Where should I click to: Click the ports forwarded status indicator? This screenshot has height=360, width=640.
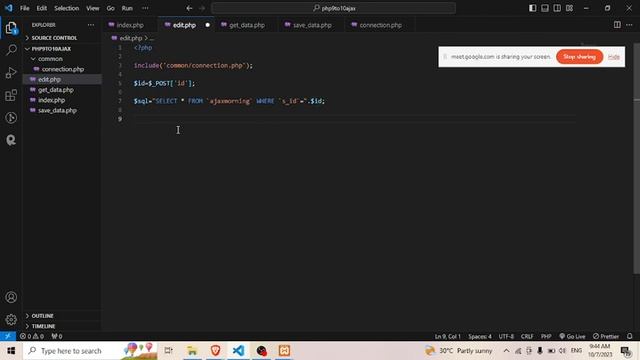coord(57,336)
